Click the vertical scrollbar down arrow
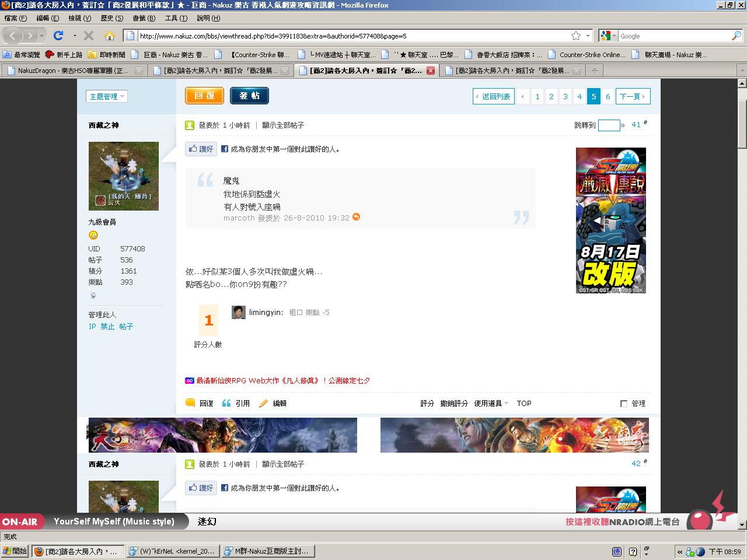The image size is (747, 560). point(742,526)
